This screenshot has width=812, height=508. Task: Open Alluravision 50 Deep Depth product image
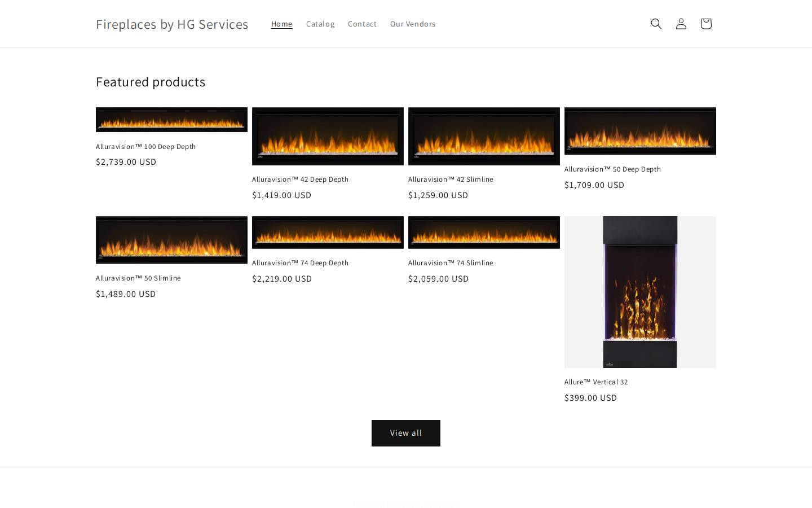[640, 131]
